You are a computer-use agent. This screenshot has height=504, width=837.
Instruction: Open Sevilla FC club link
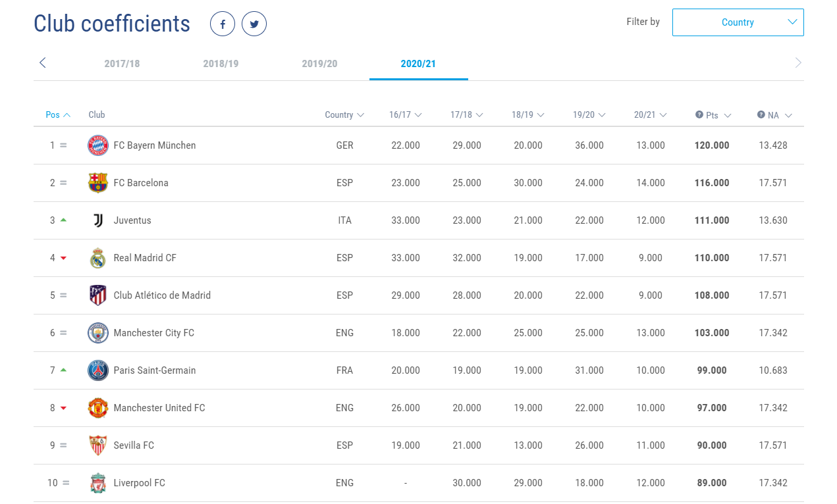click(x=134, y=445)
